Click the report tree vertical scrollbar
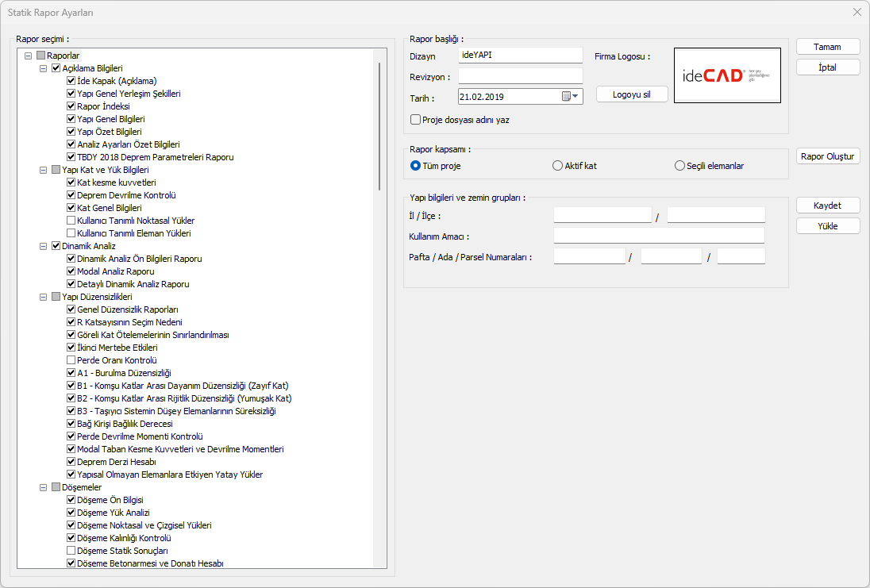 [379, 238]
